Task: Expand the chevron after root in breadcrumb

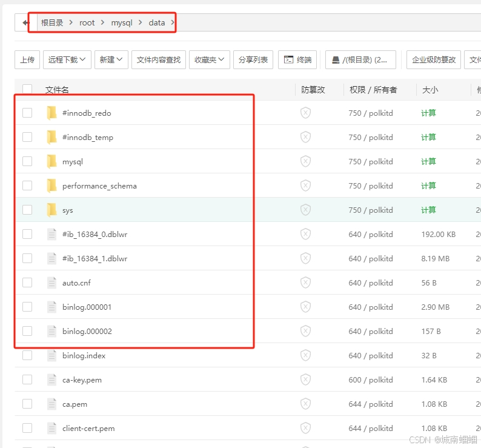Action: click(103, 22)
